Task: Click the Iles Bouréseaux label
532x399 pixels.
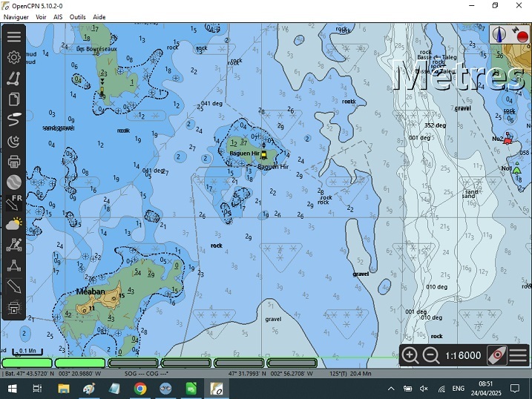Action: click(x=96, y=49)
